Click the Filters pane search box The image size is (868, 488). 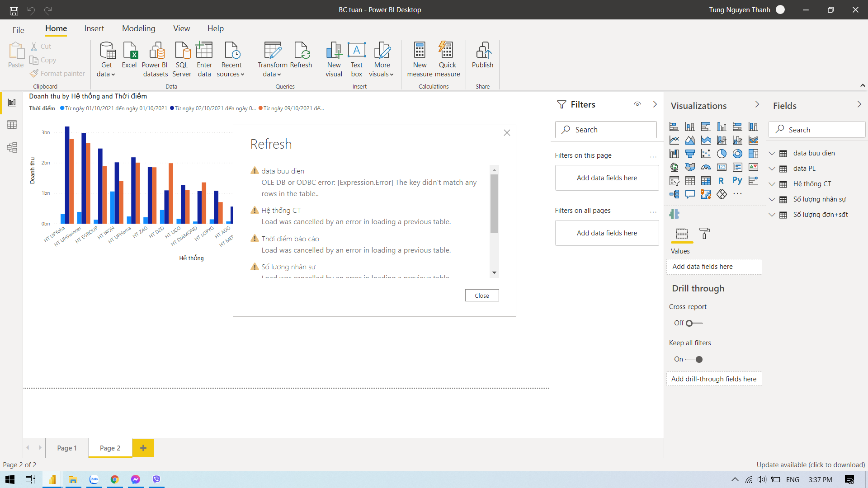point(606,130)
